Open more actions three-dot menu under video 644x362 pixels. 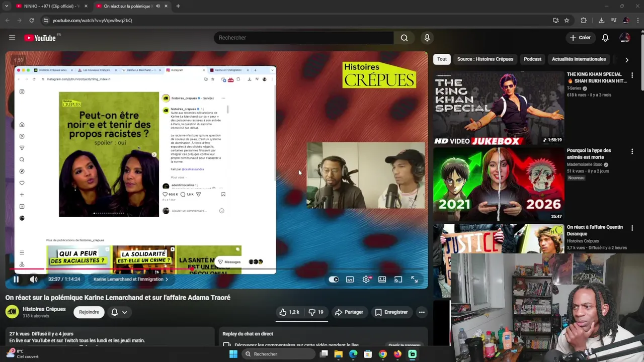422,312
